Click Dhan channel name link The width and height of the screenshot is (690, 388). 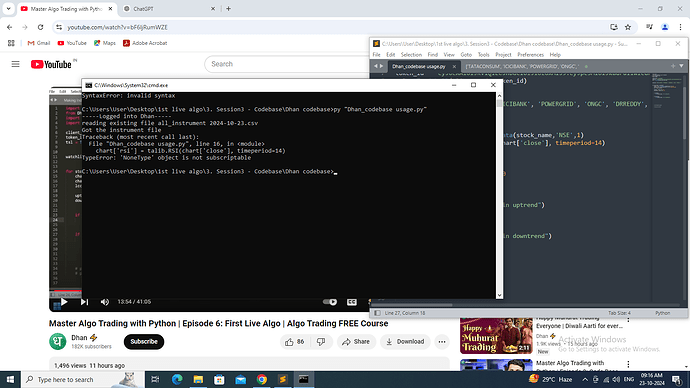[x=79, y=338]
